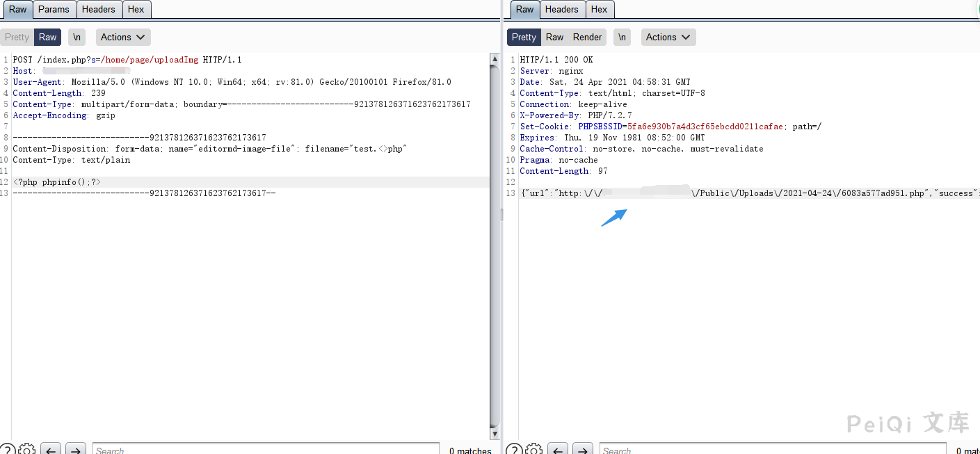This screenshot has width=980, height=454.
Task: Open help icon below request pane
Action: pyautogui.click(x=7, y=449)
